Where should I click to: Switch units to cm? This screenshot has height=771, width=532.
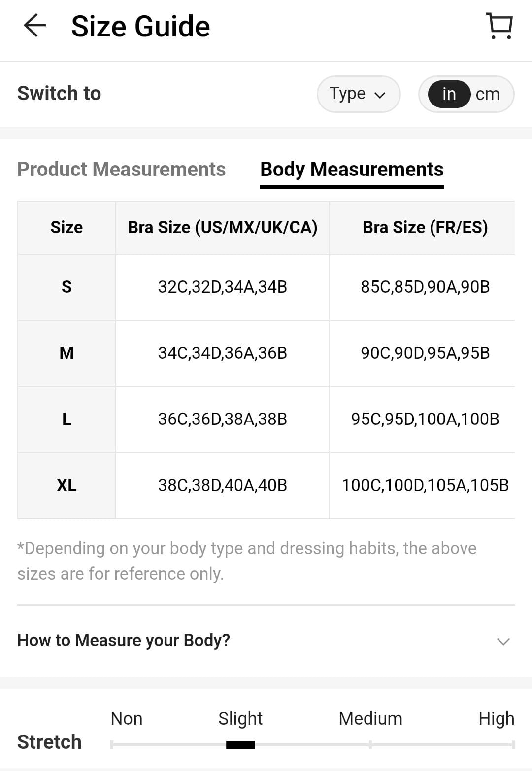[488, 94]
